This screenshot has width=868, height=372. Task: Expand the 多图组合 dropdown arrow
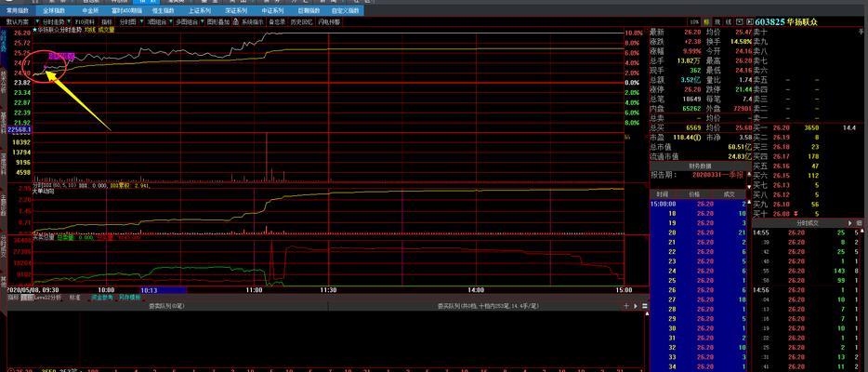click(202, 22)
